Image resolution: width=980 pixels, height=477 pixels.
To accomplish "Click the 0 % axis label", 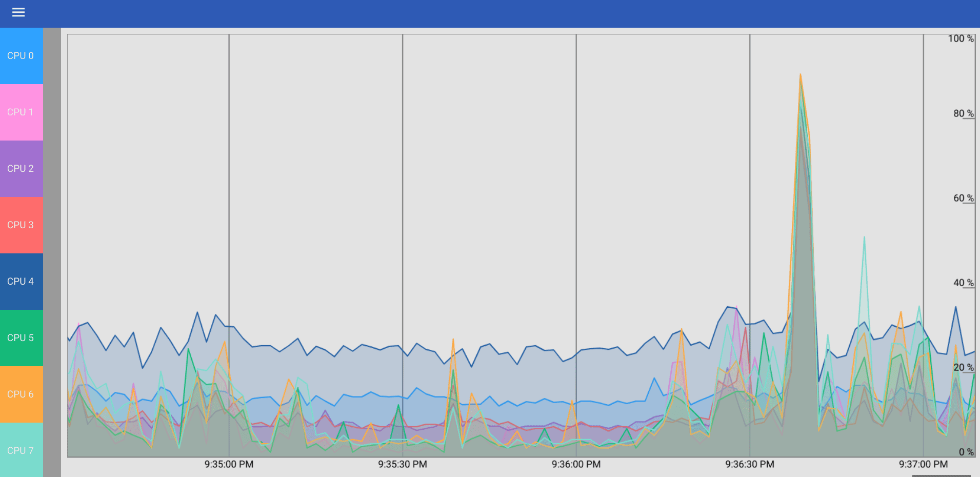I will point(966,452).
